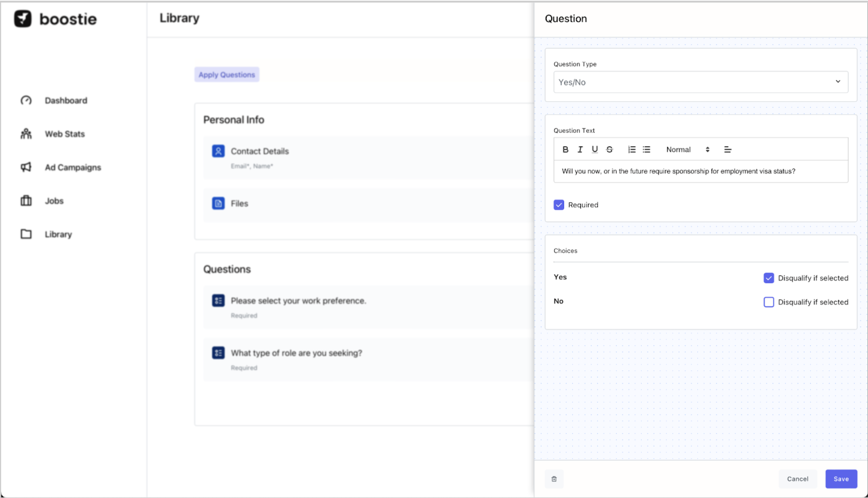The image size is (868, 498).
Task: Insert a bulleted list
Action: pyautogui.click(x=646, y=150)
